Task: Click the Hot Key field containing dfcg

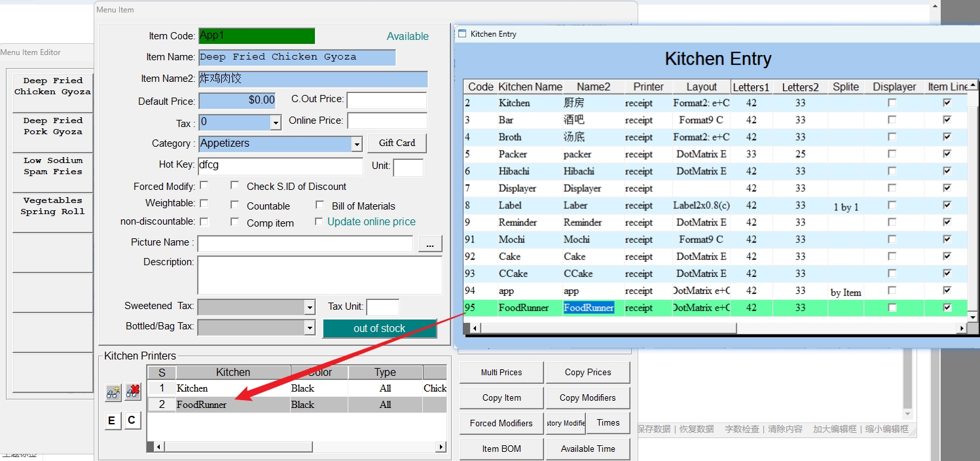Action: [280, 166]
